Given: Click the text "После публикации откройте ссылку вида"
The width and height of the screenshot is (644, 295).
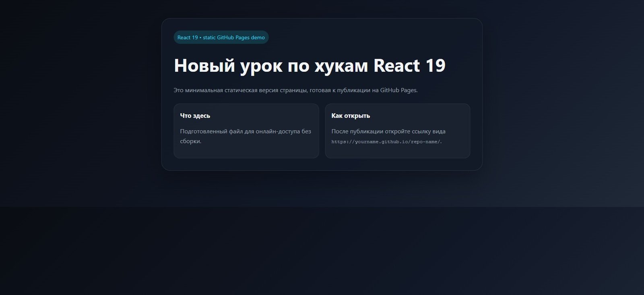Looking at the screenshot, I should [x=388, y=131].
